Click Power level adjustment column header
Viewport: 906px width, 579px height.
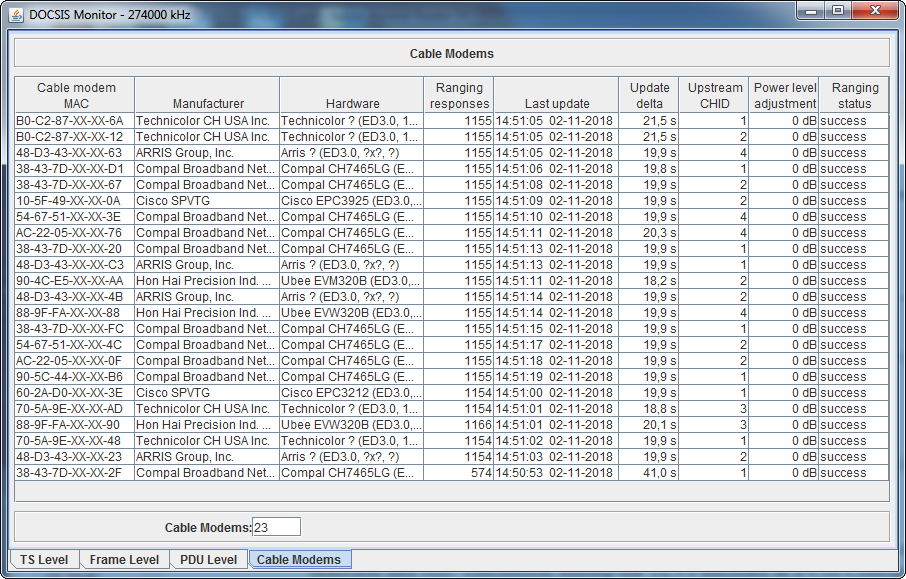tap(784, 95)
